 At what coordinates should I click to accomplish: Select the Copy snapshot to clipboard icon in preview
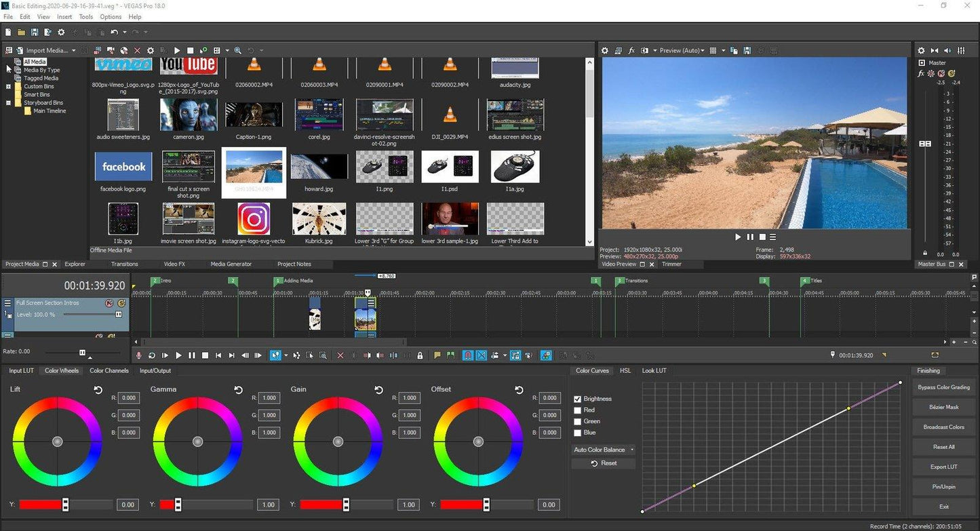(x=734, y=50)
